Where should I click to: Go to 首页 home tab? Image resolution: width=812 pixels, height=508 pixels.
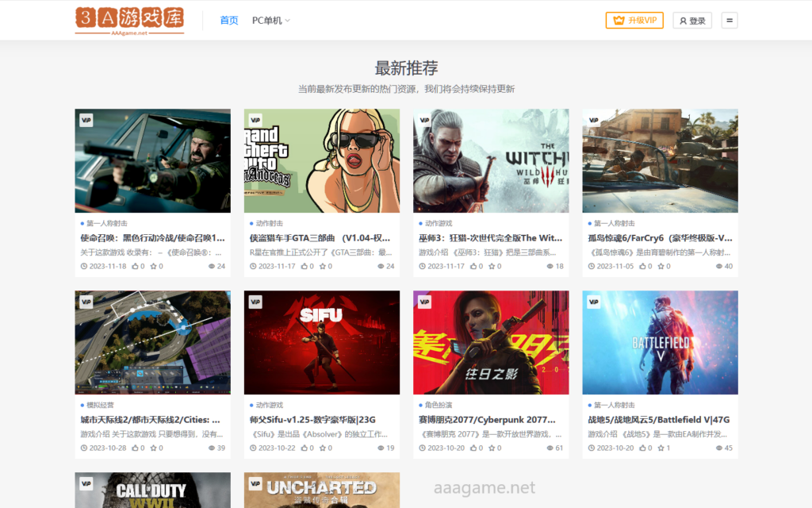pyautogui.click(x=229, y=20)
